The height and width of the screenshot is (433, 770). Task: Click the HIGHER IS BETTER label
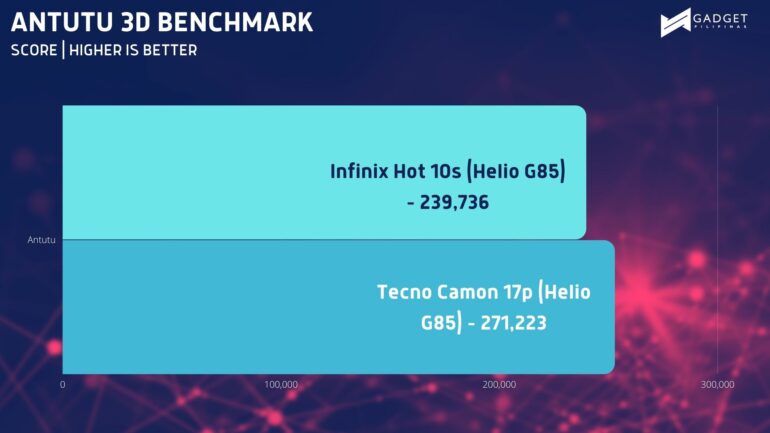[133, 50]
